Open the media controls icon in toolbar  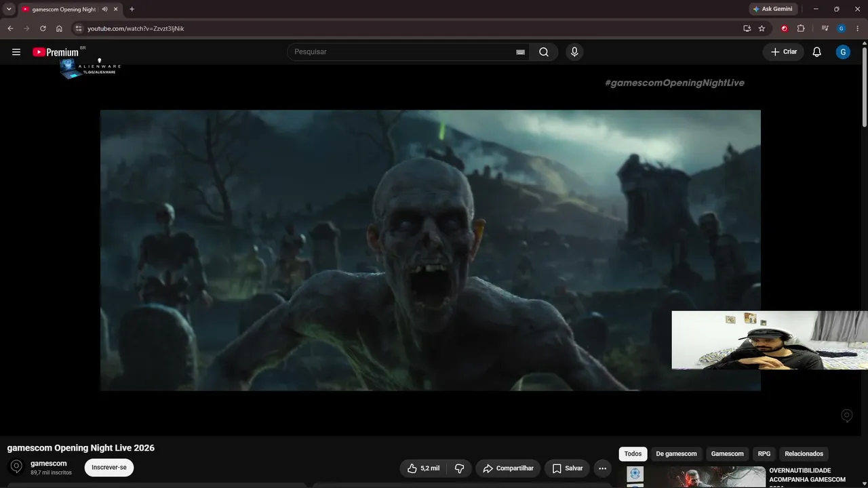(x=825, y=28)
